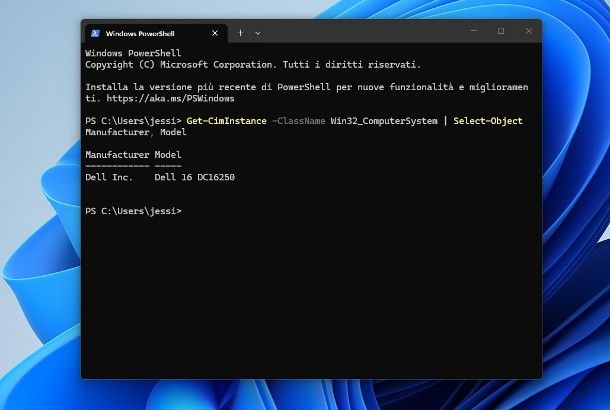Minimize the Windows PowerShell window

click(x=474, y=31)
